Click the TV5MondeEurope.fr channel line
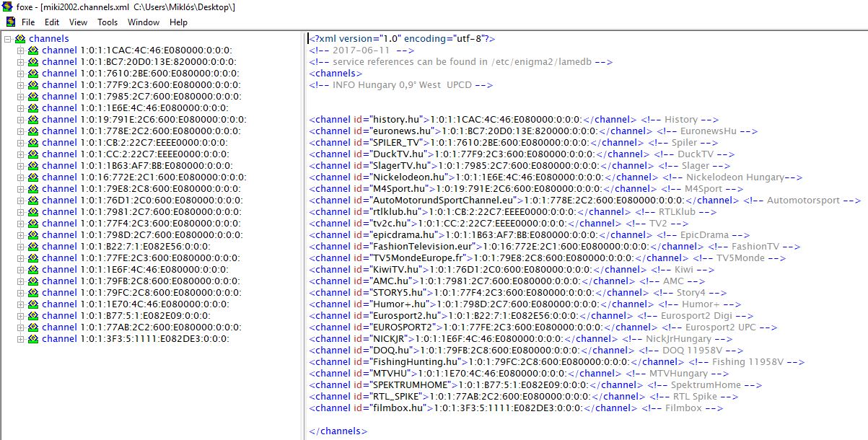 [x=547, y=258]
